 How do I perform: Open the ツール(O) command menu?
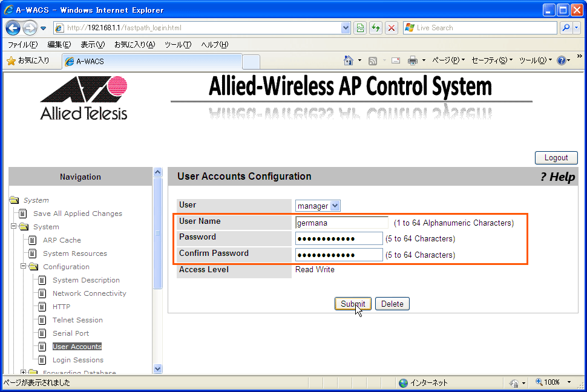(536, 60)
